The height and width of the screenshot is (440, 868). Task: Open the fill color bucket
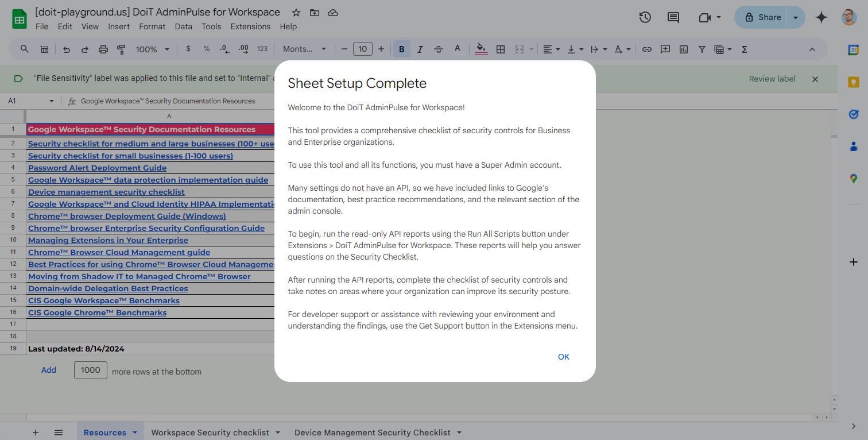tap(482, 49)
